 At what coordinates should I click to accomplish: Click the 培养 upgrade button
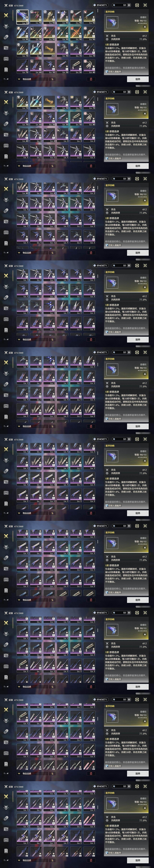click(138, 79)
